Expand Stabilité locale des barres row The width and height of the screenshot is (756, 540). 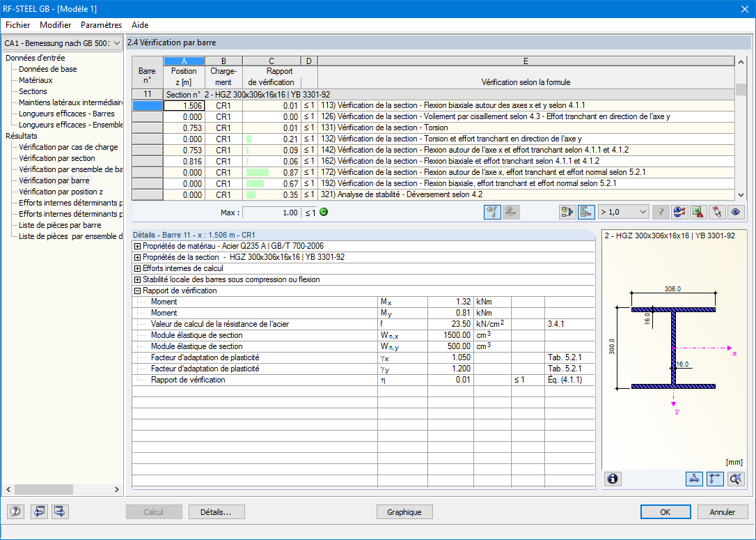point(137,279)
